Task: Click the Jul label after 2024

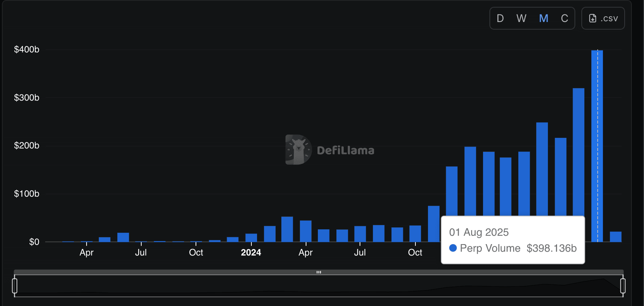Action: click(360, 252)
